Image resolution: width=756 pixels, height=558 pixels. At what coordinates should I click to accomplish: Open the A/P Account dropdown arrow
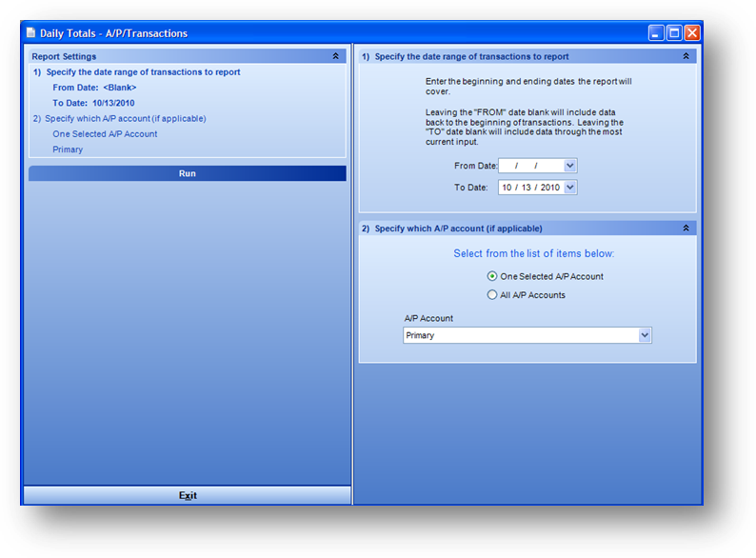pyautogui.click(x=645, y=335)
